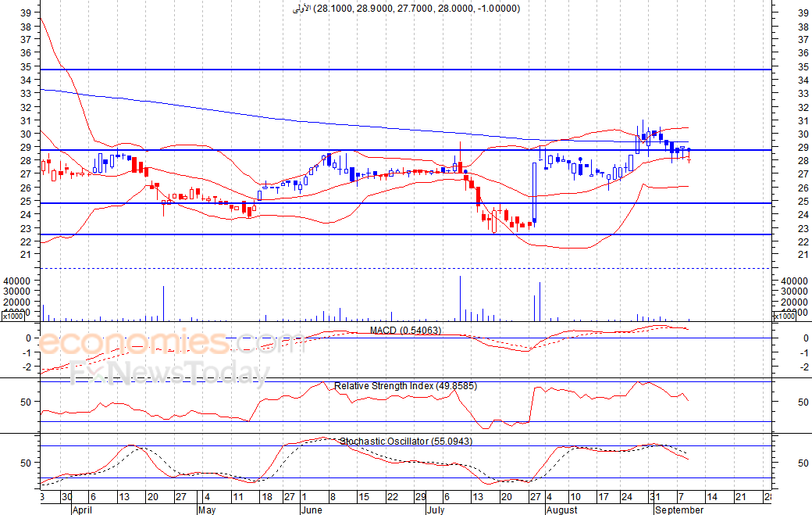Click price 39 on the right price axis
This screenshot has height=515, width=812.
(803, 13)
